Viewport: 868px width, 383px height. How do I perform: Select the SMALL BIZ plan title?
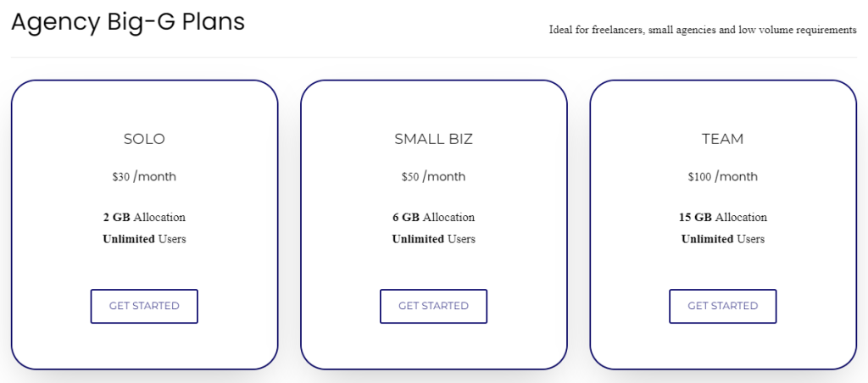click(433, 139)
